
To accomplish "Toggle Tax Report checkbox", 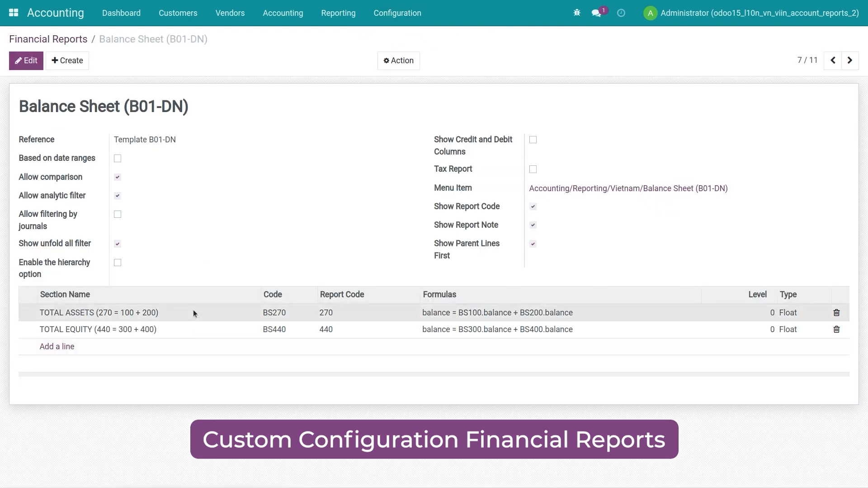I will pyautogui.click(x=533, y=169).
